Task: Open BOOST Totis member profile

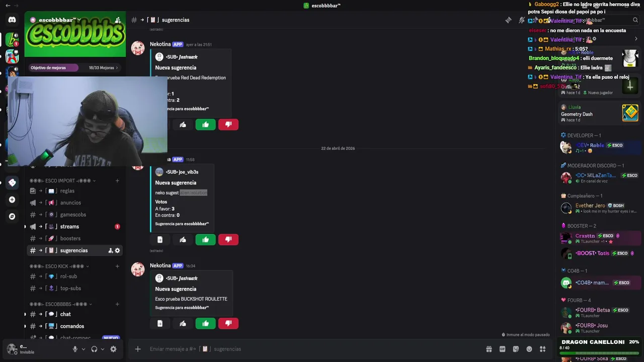Action: click(600, 253)
